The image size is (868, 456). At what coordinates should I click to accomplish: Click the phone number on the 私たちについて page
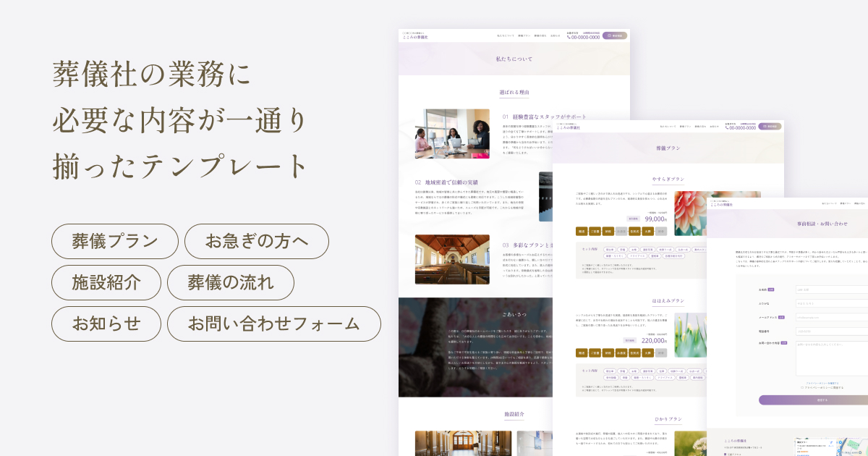pos(583,37)
